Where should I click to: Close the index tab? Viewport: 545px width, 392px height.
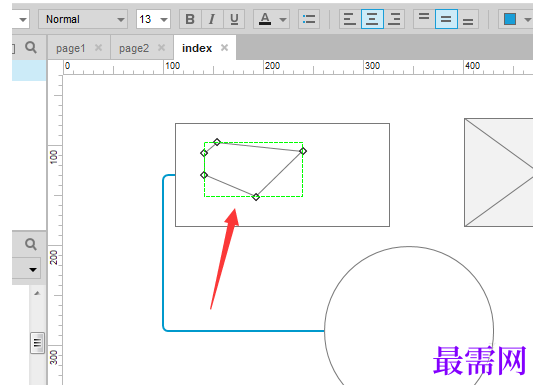[225, 48]
